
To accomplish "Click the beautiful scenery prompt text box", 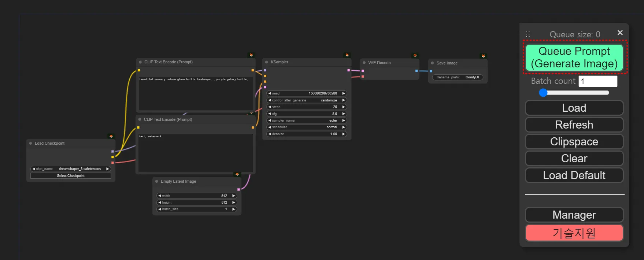I will (196, 93).
